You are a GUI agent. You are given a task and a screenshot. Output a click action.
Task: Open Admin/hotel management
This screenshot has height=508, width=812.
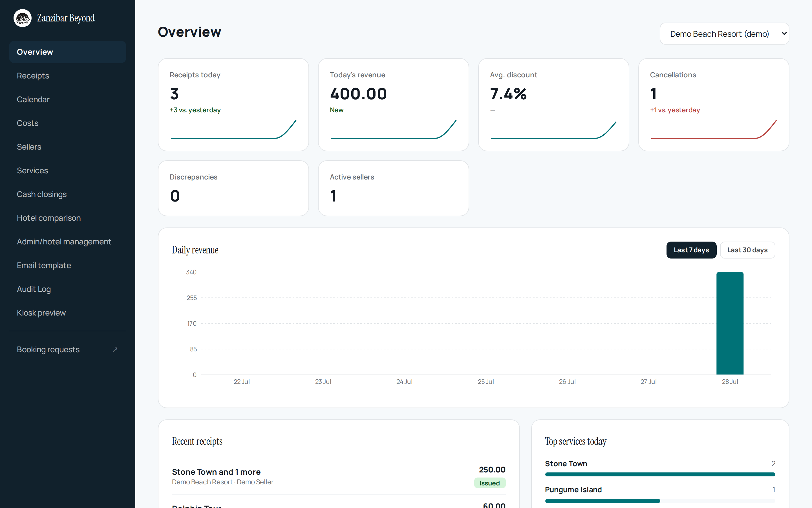pos(67,242)
